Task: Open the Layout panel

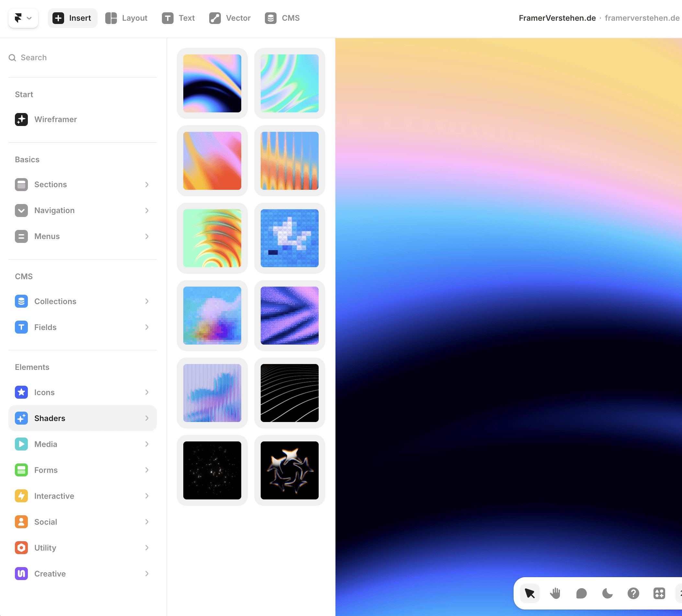Action: pos(126,18)
